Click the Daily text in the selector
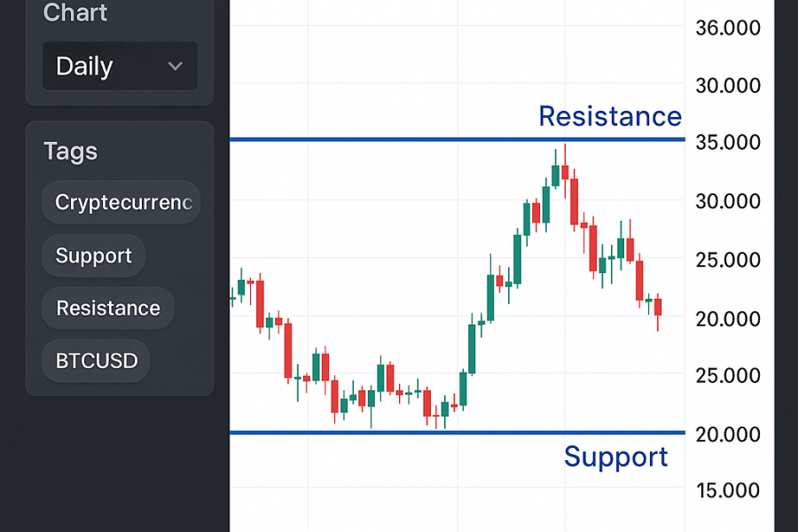Viewport: 798px width, 532px height. pos(84,66)
